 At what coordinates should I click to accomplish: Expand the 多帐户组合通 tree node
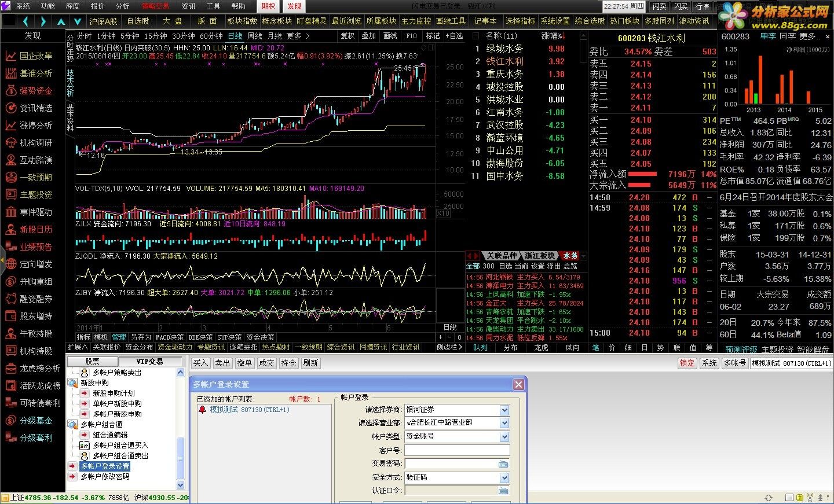[x=72, y=425]
